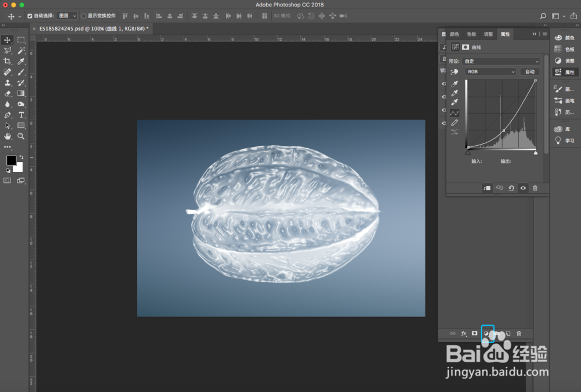Open the Properties panel flyout menu
The height and width of the screenshot is (392, 581).
(x=545, y=34)
